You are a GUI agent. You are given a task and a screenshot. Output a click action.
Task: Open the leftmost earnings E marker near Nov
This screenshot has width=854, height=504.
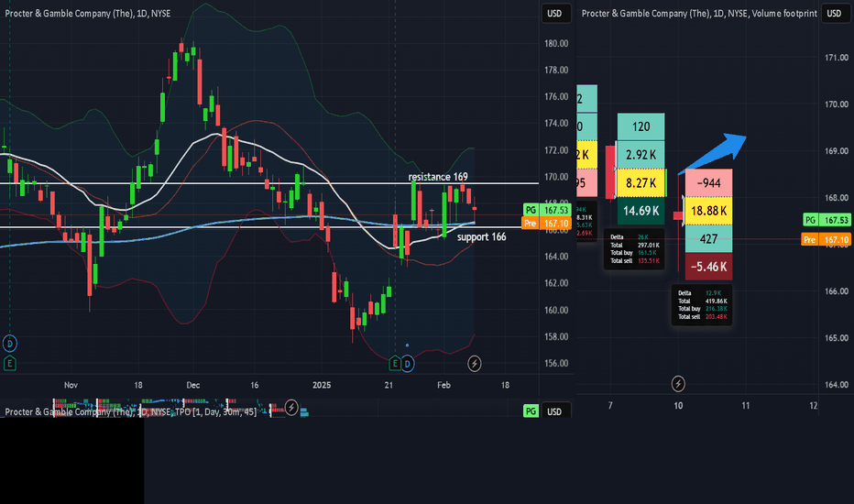coord(10,364)
